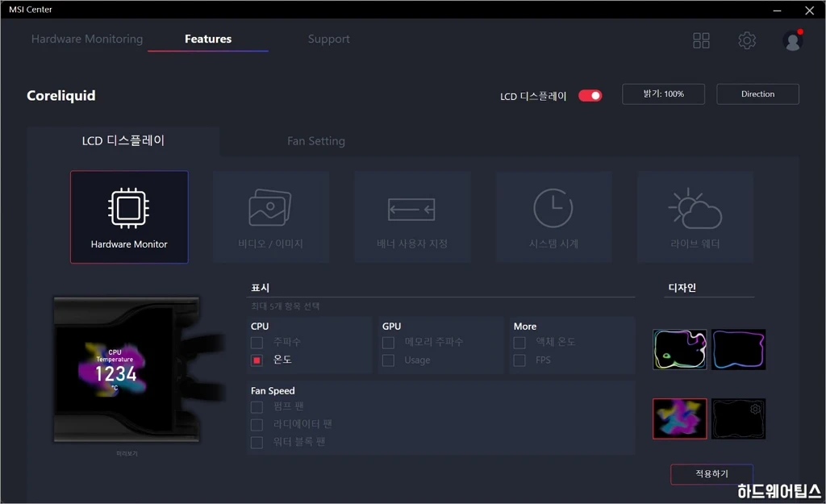Uncheck the CPU 온도 checkbox
This screenshot has width=826, height=504.
[257, 360]
